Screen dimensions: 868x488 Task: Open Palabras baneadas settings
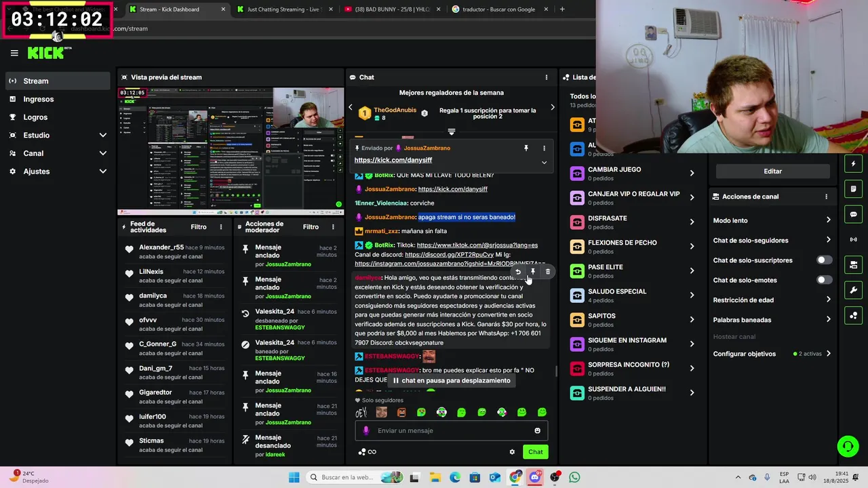click(x=772, y=319)
